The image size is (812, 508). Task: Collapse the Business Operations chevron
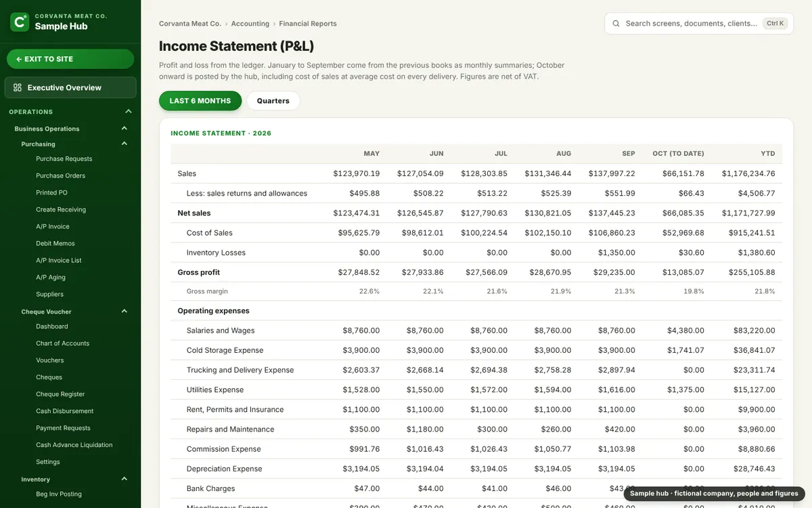point(125,129)
